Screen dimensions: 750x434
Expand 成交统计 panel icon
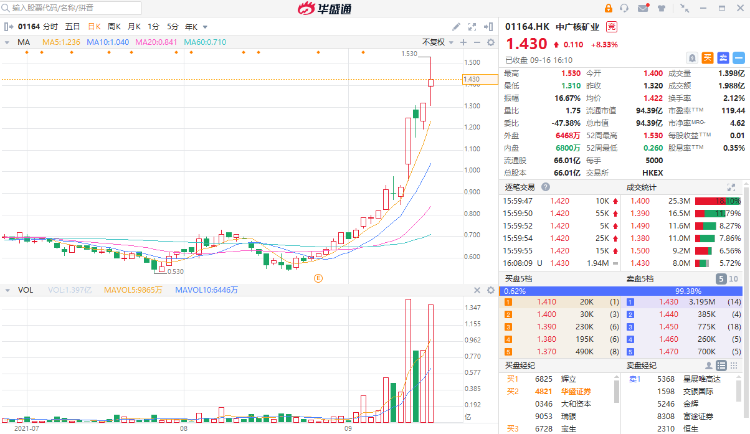[x=731, y=187]
